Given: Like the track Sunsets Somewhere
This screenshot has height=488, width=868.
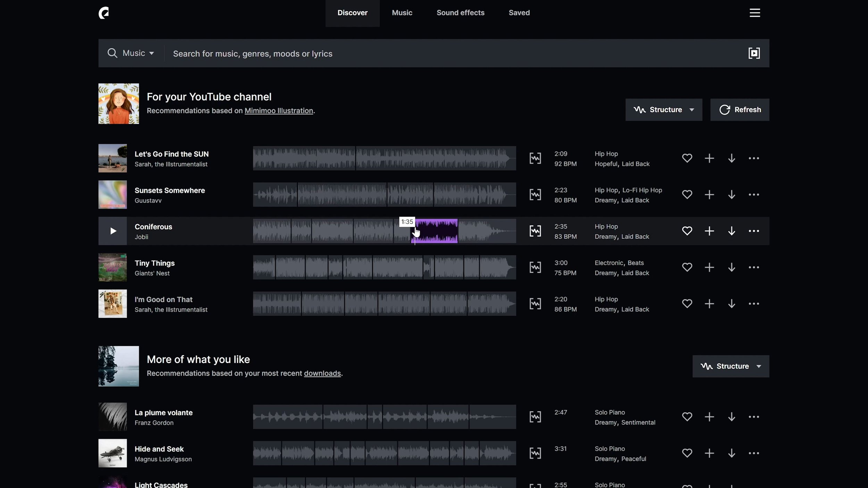Looking at the screenshot, I should point(687,195).
